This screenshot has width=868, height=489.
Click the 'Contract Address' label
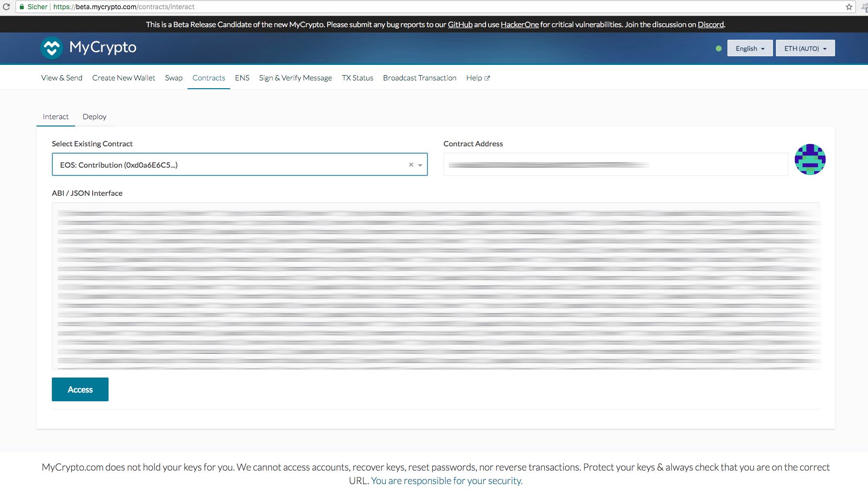point(473,144)
